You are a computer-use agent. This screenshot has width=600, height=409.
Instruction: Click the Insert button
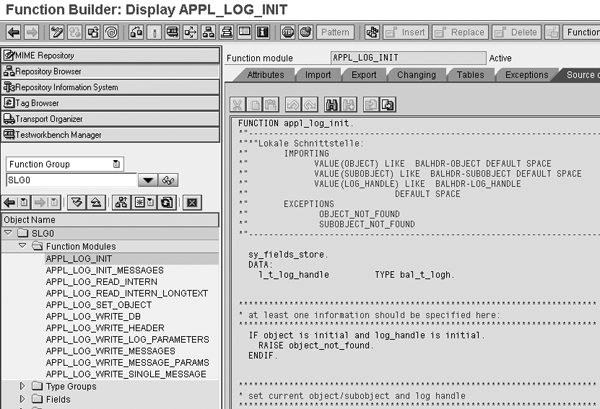pyautogui.click(x=406, y=32)
